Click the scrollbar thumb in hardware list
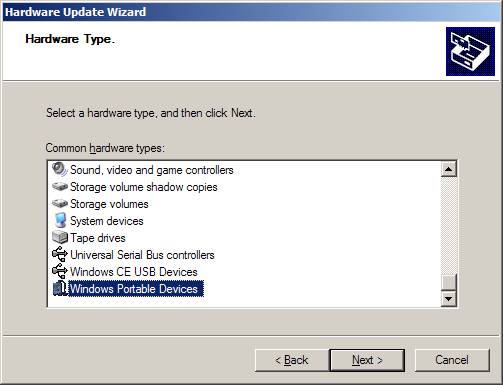 coord(449,283)
